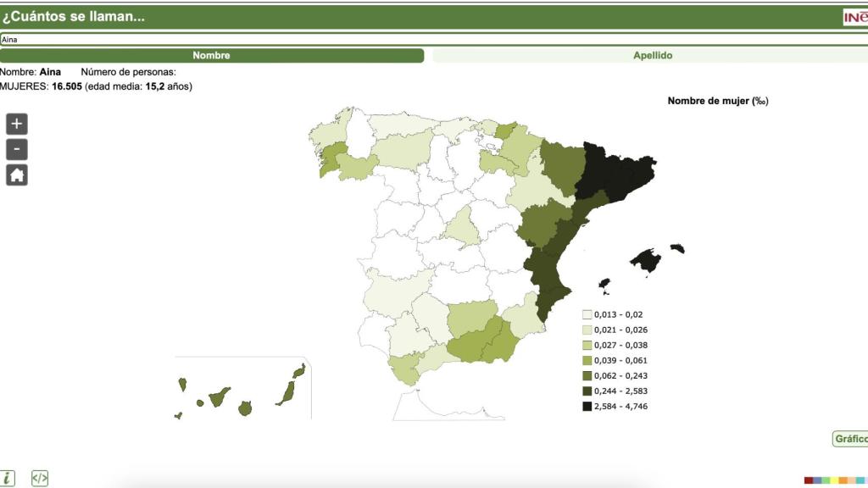Click Tenerife in the Canary Islands inset
The height and width of the screenshot is (488, 868).
pyautogui.click(x=220, y=396)
